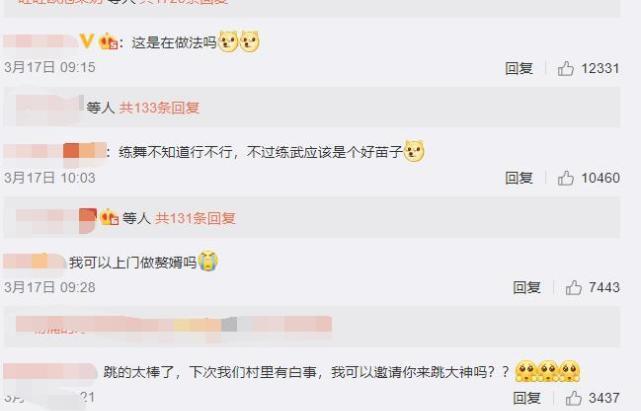Expand 共131条回复 reply thread
The width and height of the screenshot is (641, 411).
[195, 218]
